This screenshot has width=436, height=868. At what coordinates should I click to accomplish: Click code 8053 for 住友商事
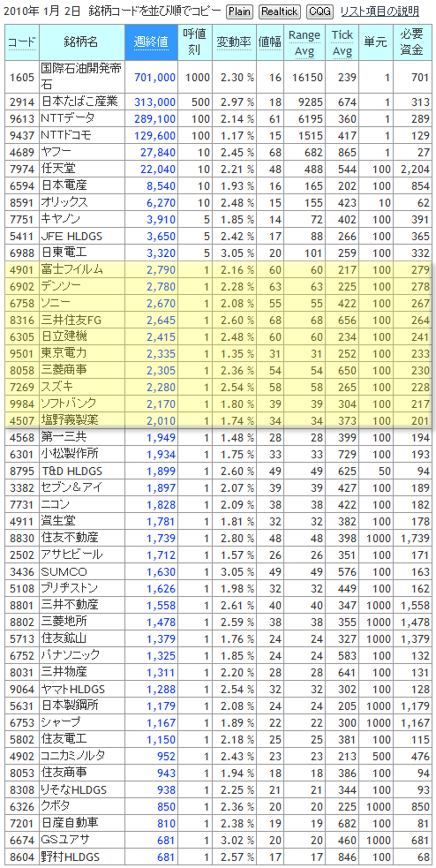coord(22,771)
